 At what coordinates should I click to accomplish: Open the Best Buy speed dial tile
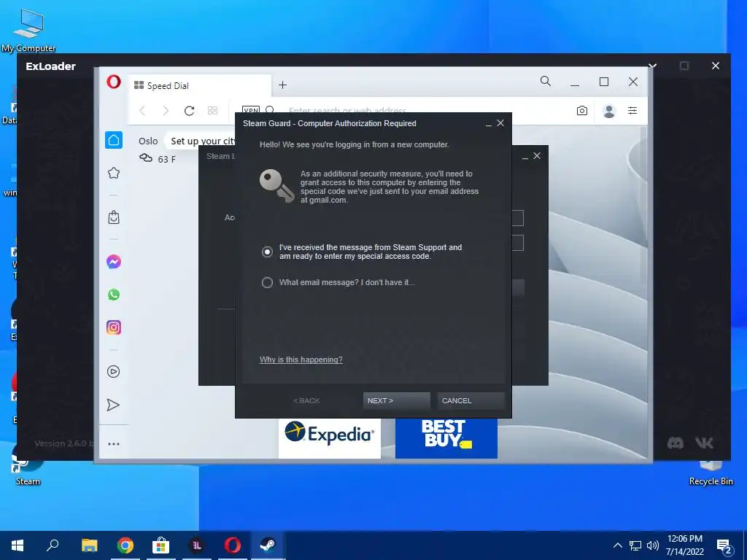click(x=446, y=438)
